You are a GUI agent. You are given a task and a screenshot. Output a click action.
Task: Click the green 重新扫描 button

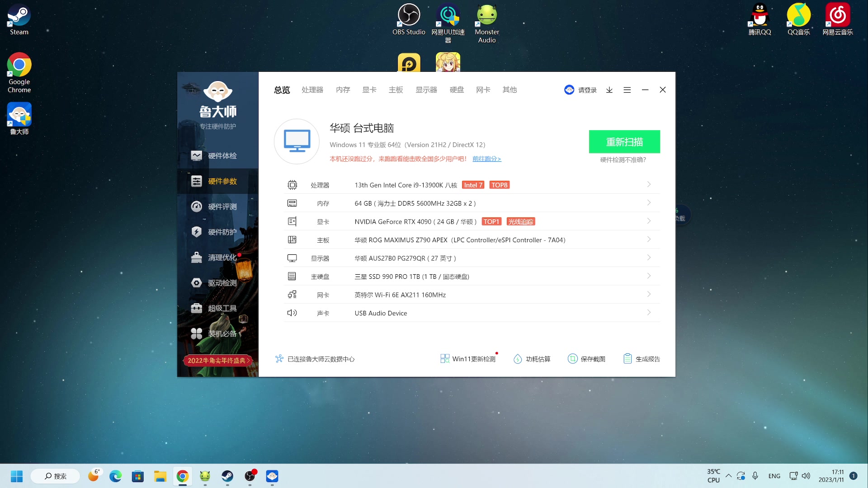624,142
